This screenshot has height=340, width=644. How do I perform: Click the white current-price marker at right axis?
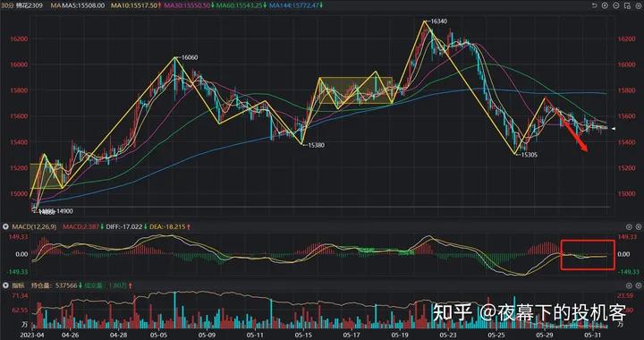pos(614,129)
